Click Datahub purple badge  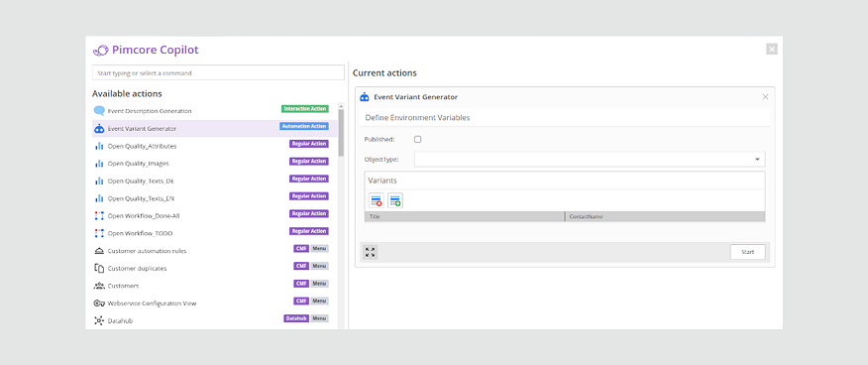coord(296,318)
